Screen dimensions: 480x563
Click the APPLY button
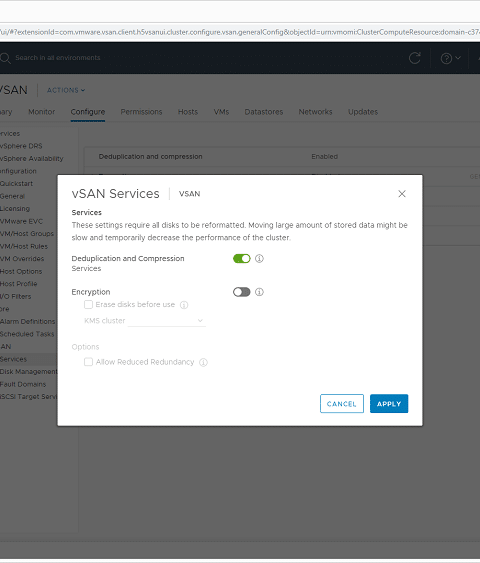389,404
